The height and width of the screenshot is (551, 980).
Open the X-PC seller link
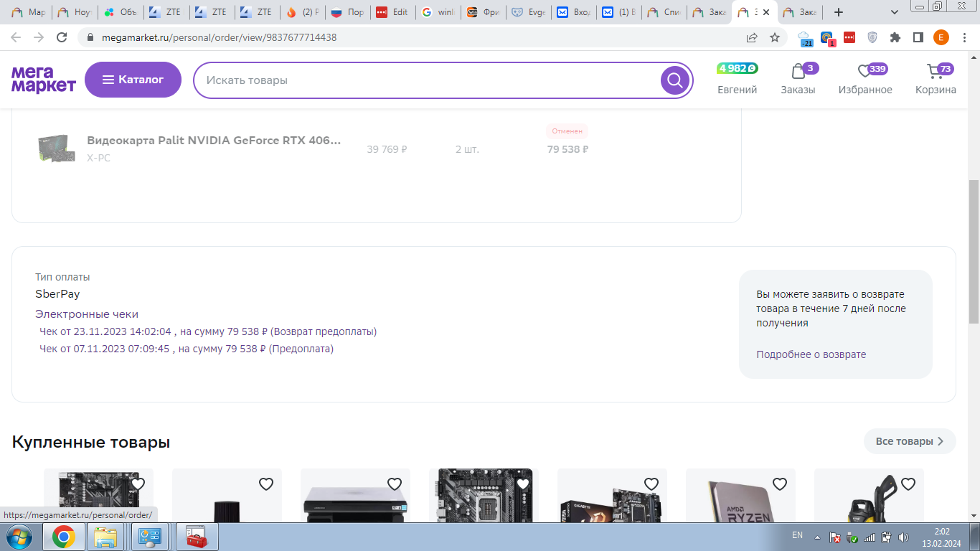point(99,158)
